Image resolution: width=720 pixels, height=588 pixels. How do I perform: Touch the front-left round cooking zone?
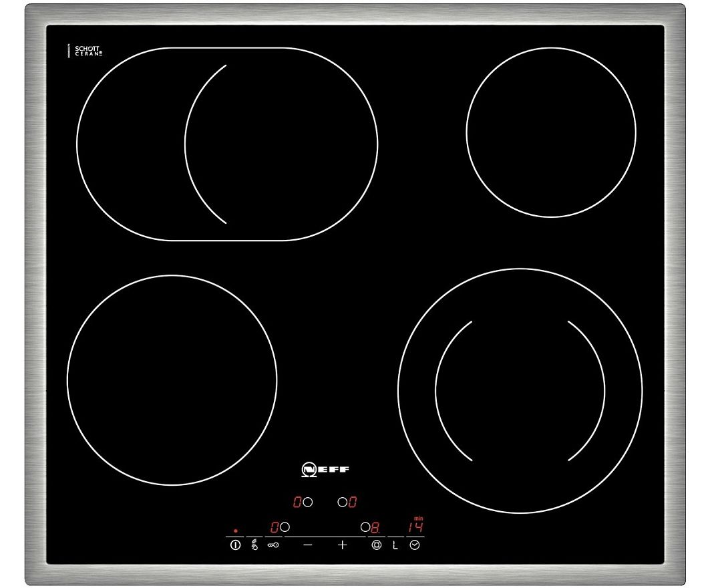[x=172, y=380]
